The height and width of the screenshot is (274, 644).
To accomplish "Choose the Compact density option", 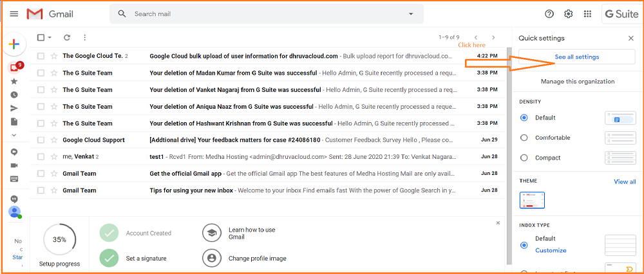I will point(524,158).
